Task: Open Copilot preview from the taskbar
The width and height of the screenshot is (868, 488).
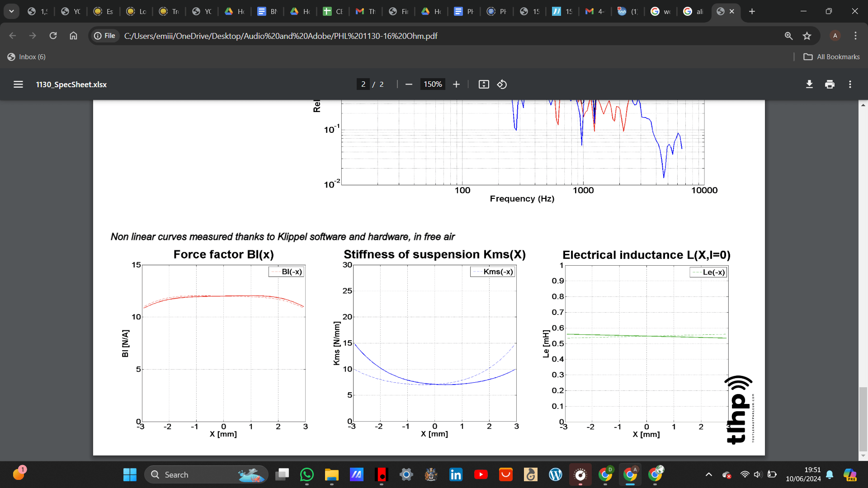Action: click(850, 474)
